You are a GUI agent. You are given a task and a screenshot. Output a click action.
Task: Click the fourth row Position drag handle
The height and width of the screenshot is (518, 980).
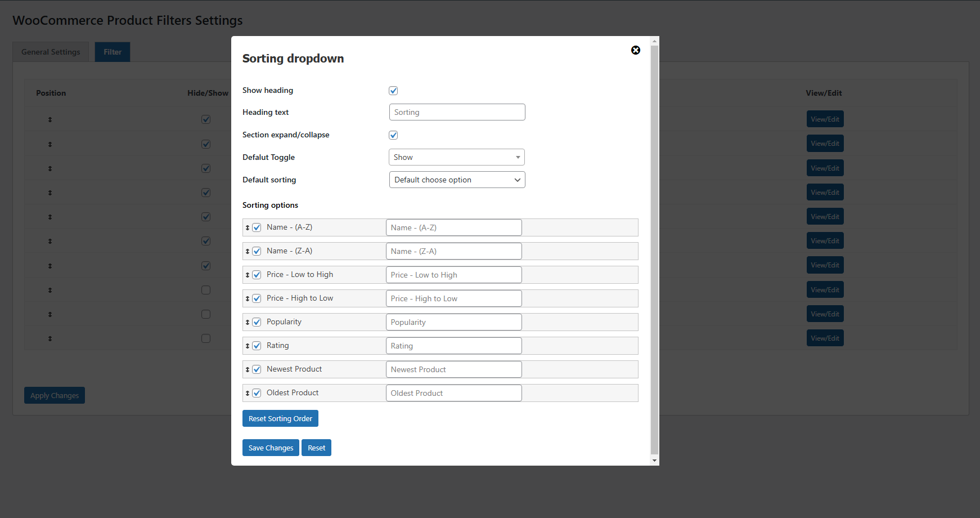click(x=50, y=193)
